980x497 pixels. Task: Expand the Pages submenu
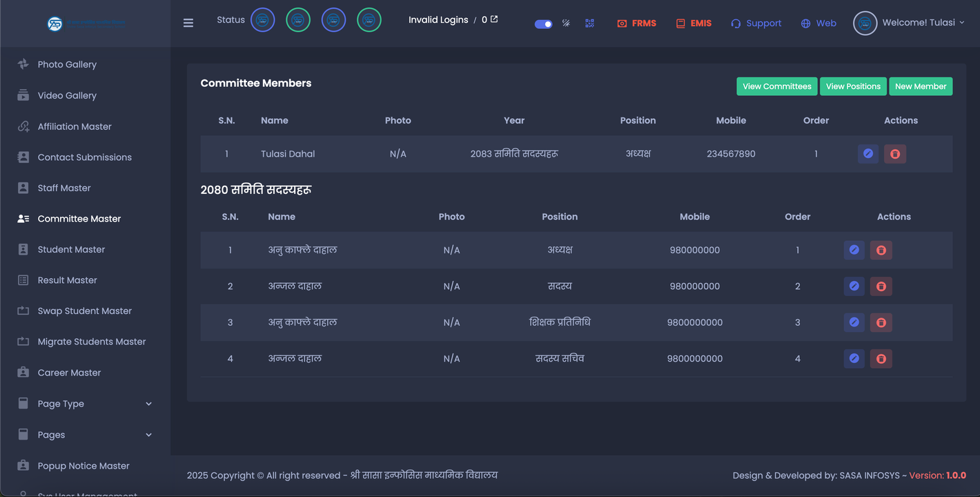[x=148, y=435]
